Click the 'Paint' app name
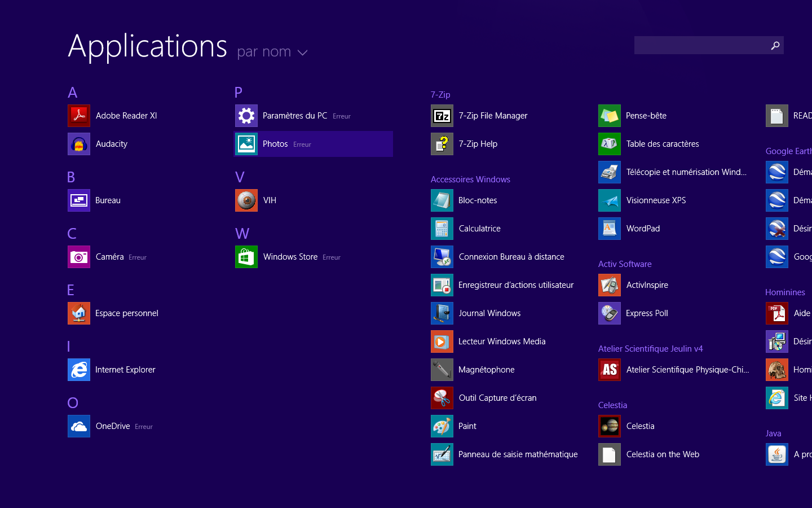Screen dimensions: 812x508 [x=467, y=426]
